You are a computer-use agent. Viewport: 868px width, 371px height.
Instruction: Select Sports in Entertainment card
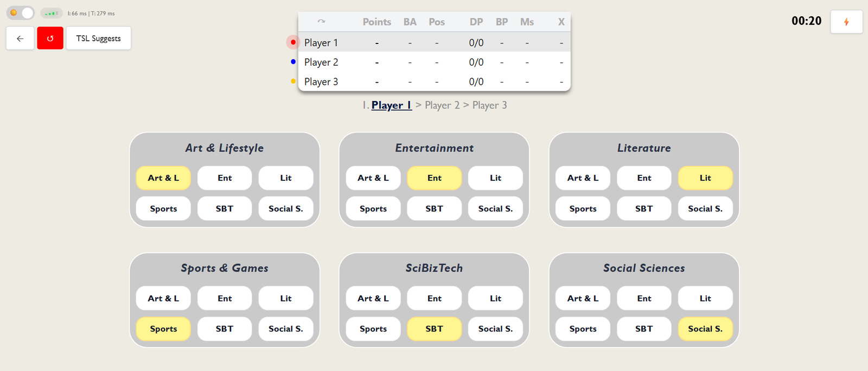(373, 209)
